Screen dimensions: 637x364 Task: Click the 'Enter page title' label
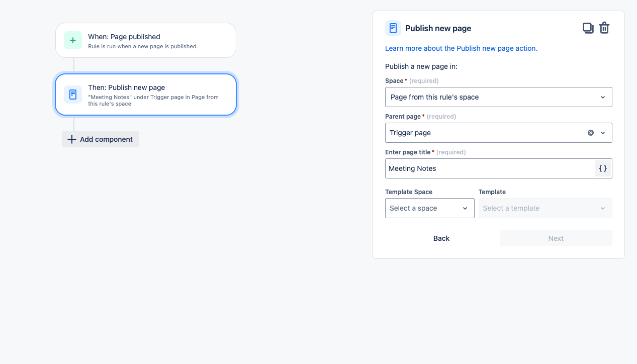408,152
